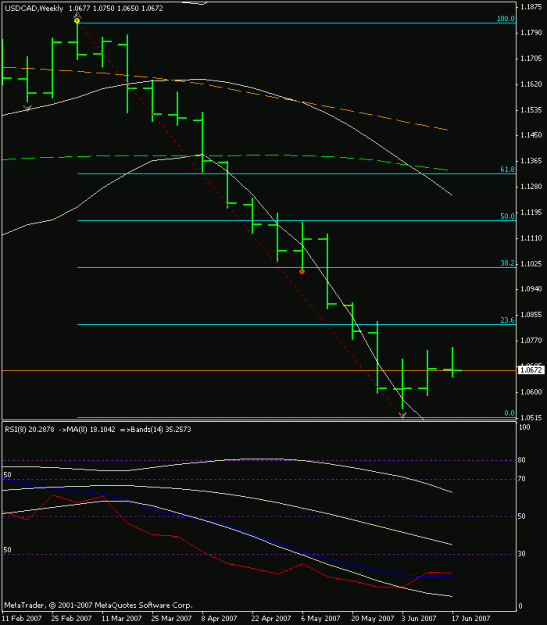Viewport: 547px width, 625px height.
Task: Click the 1.0855 price scale value
Action: (531, 314)
